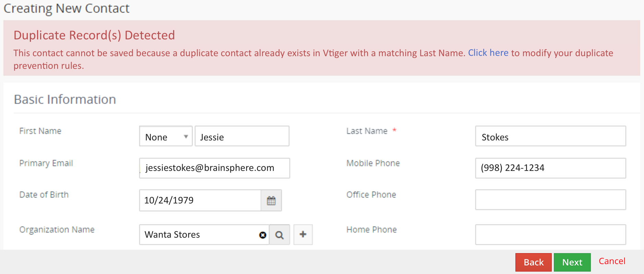Edit the Date of Birth text field
644x274 pixels.
pyautogui.click(x=200, y=200)
